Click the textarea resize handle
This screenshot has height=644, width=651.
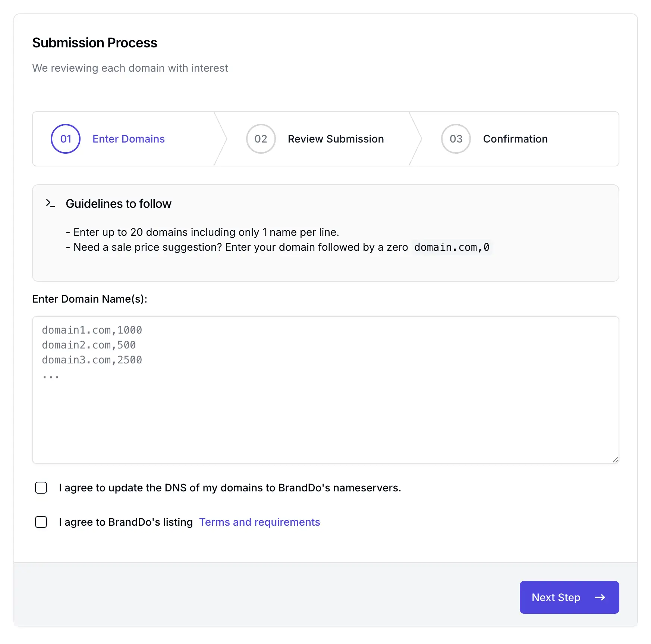615,460
